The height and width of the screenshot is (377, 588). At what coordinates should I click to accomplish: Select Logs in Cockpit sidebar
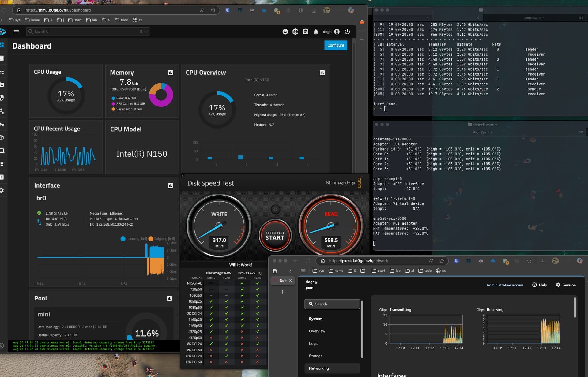[332, 343]
